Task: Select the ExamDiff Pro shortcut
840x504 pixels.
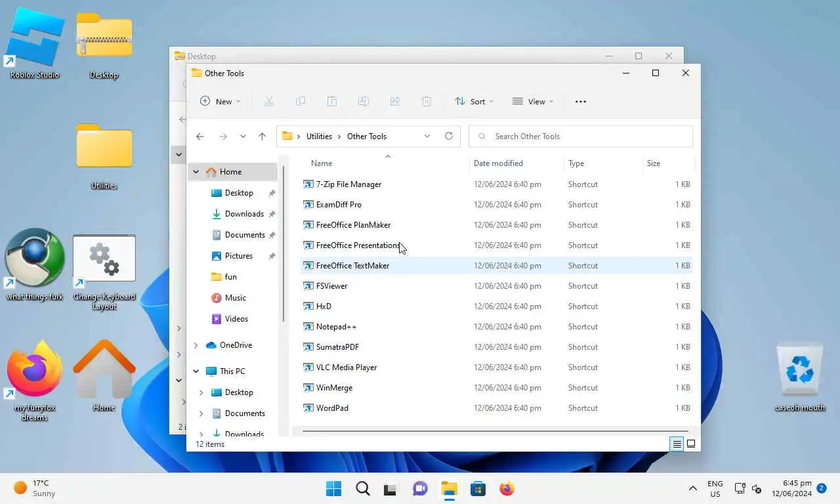Action: 496,205
